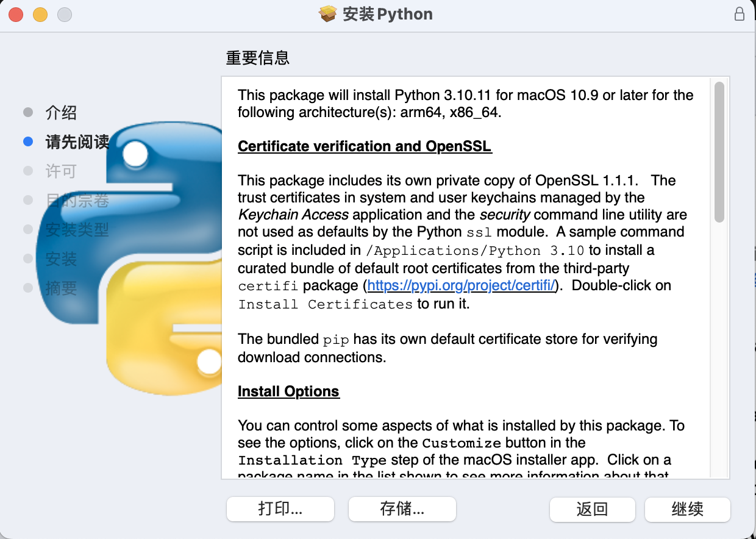
Task: Click the '/Applications/Python 3.10' path text
Action: (x=475, y=251)
